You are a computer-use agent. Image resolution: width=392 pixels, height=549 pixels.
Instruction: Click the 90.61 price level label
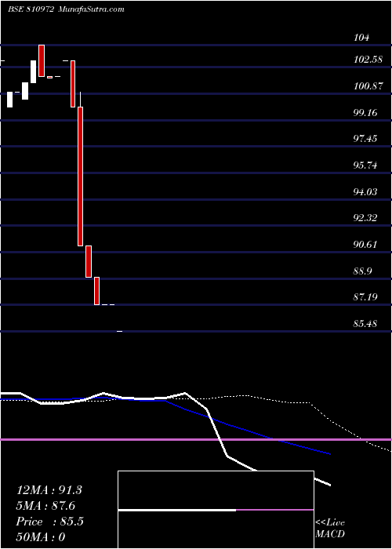(365, 245)
